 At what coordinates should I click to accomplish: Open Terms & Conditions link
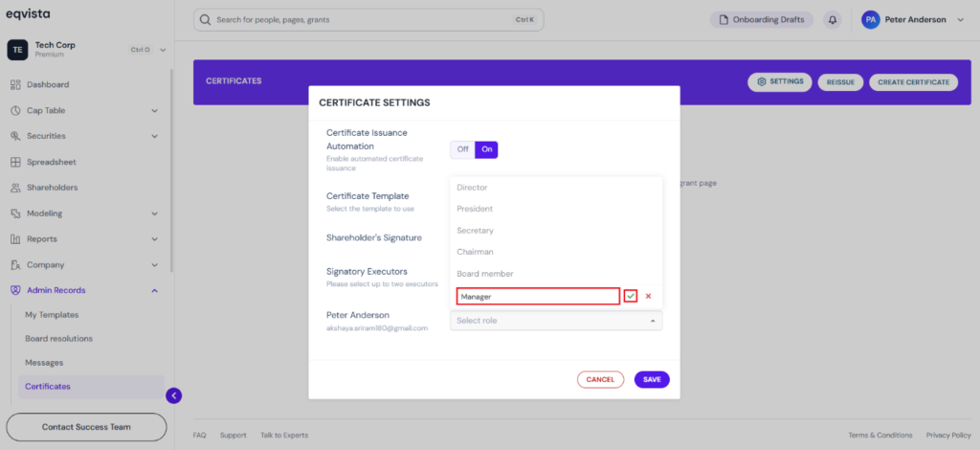coord(880,435)
